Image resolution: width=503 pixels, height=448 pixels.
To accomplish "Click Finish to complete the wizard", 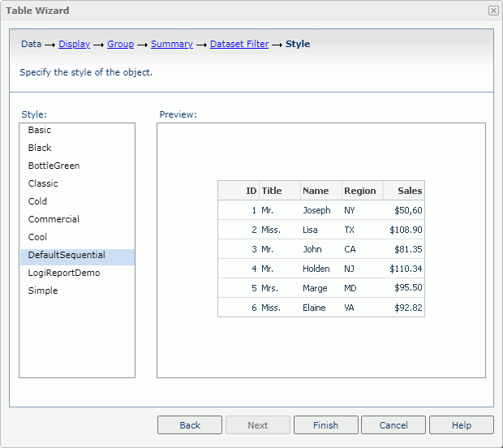I will 325,425.
